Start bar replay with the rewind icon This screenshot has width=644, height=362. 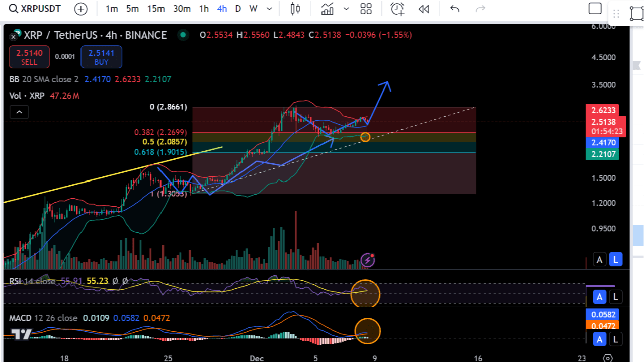point(424,9)
